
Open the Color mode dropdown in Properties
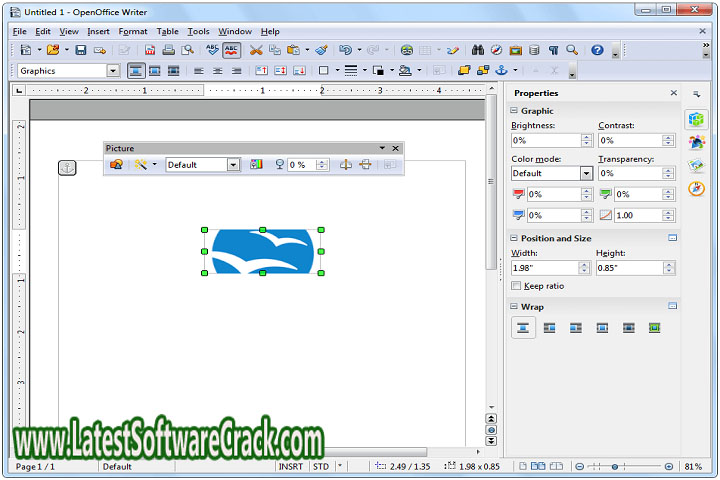[586, 173]
